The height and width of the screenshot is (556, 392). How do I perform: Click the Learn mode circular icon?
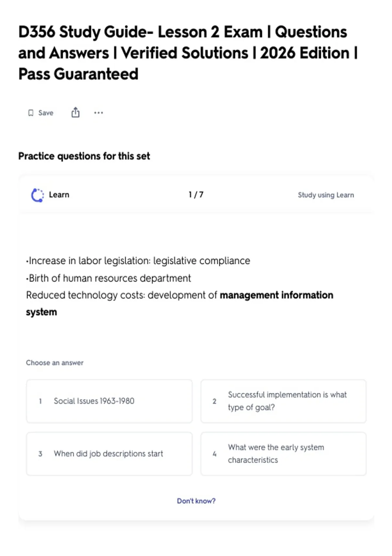tap(37, 195)
